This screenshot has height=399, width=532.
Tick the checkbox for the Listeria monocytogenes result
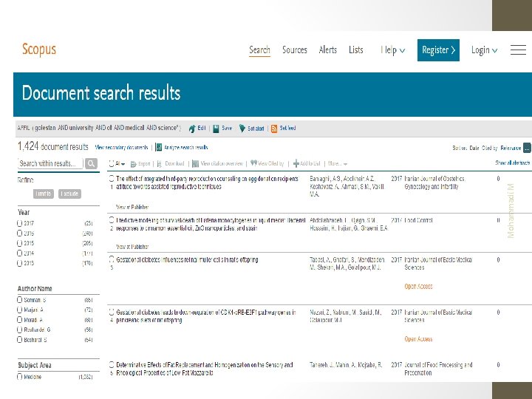click(x=112, y=220)
